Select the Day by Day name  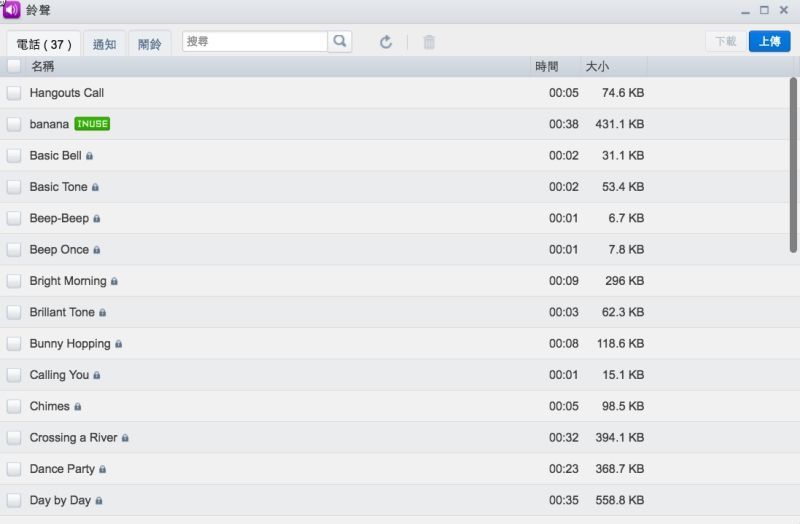point(60,501)
